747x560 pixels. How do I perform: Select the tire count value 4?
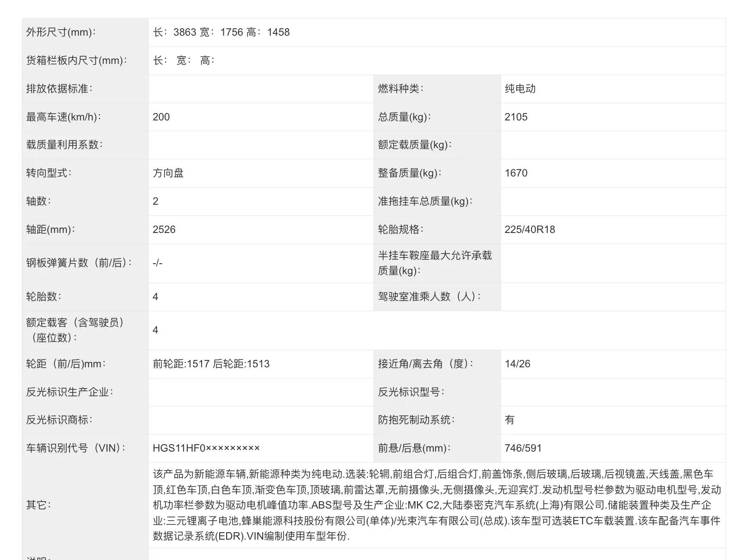(x=156, y=297)
